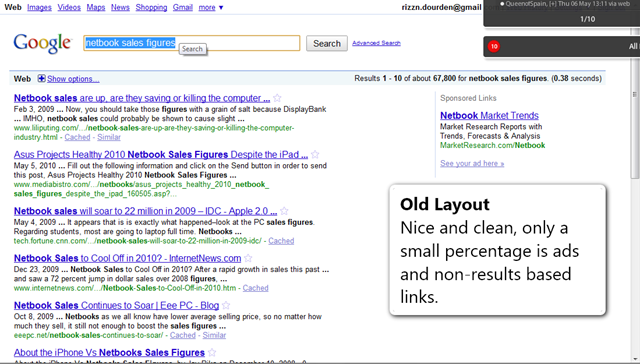The width and height of the screenshot is (640, 364).
Task: Open Cached link for liliputing result
Action: pos(77,137)
